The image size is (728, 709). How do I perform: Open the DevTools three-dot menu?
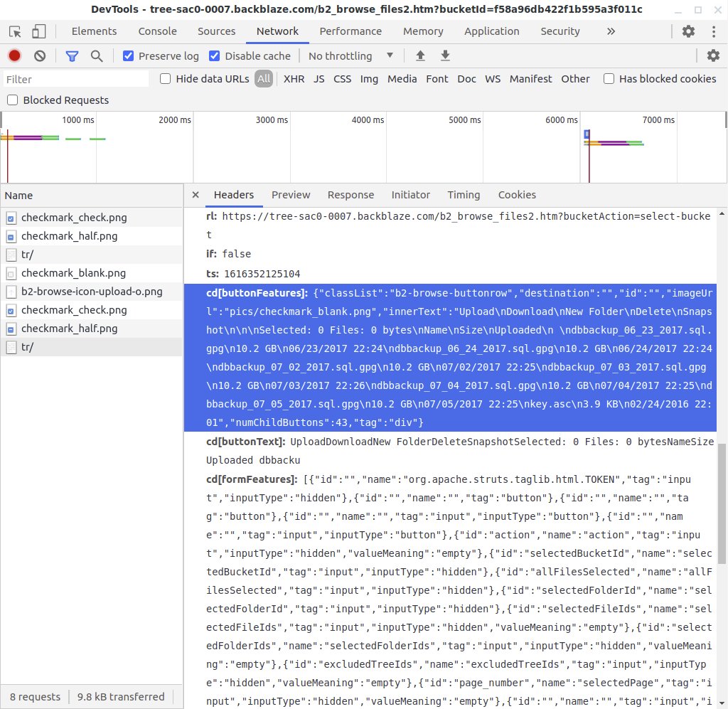click(714, 31)
